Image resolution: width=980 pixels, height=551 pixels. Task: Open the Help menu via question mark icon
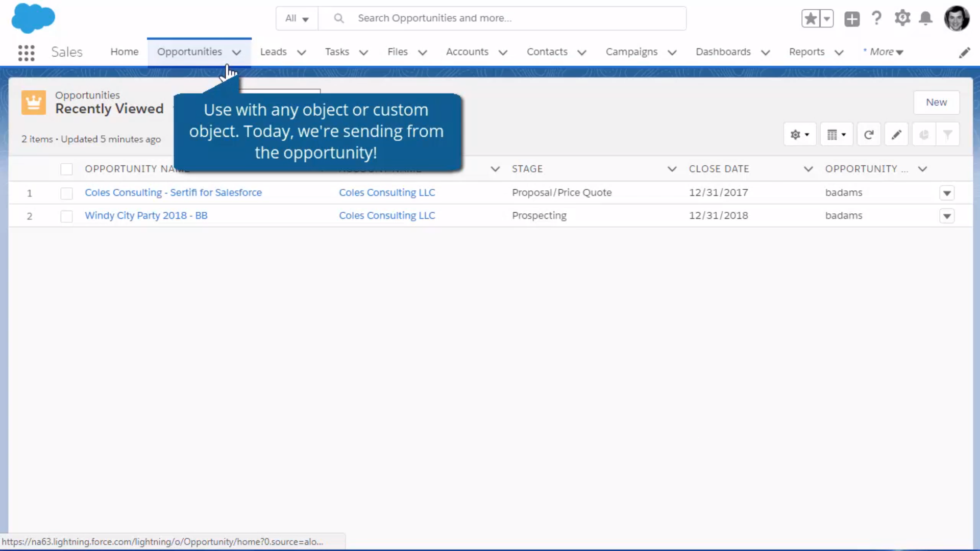pyautogui.click(x=876, y=18)
